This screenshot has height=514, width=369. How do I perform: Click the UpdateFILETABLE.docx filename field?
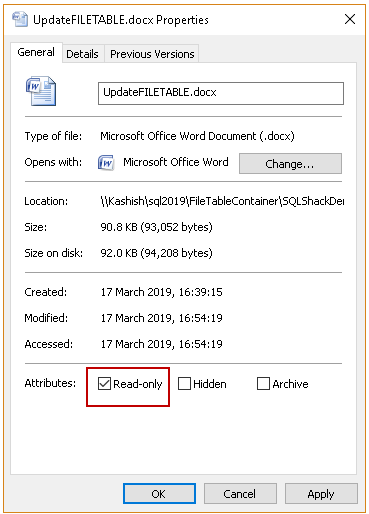point(221,93)
